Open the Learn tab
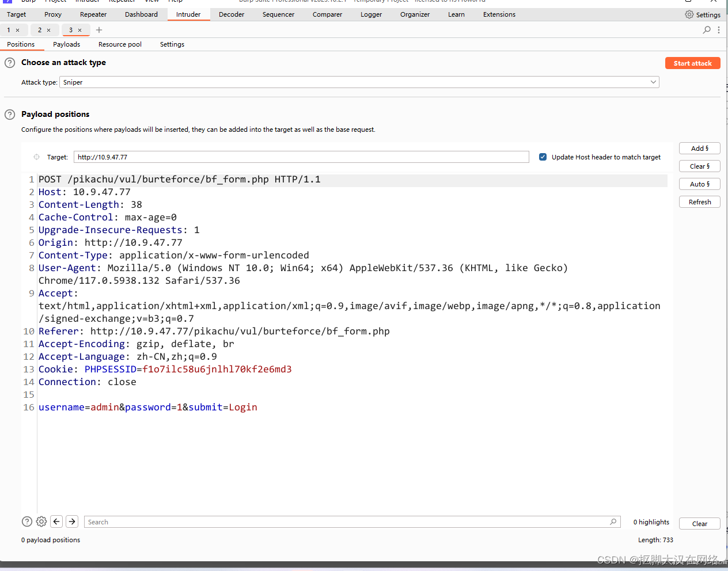This screenshot has height=571, width=728. tap(456, 14)
